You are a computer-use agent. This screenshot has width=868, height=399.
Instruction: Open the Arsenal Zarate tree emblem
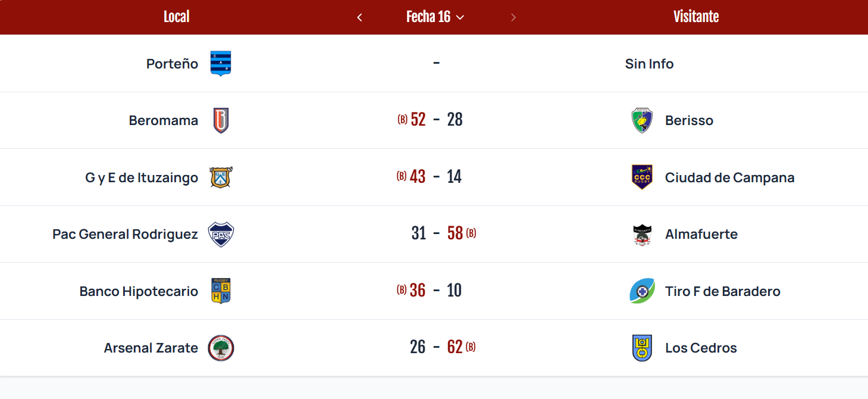click(221, 348)
